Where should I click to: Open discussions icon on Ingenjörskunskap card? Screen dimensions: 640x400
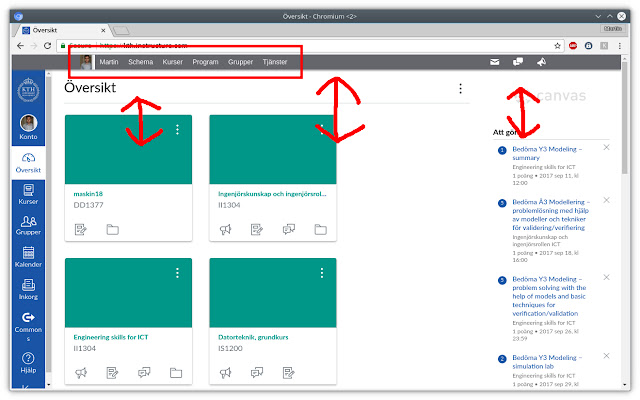289,229
